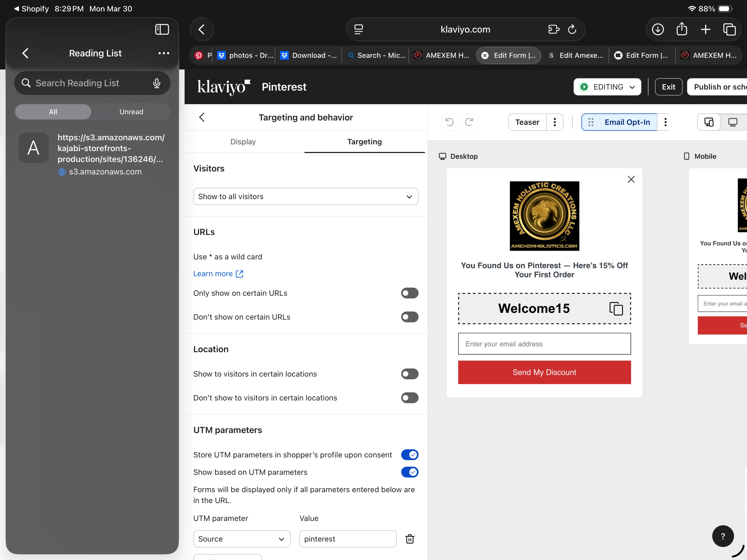Toggle Show to visitors in certain locations
This screenshot has height=560, width=747.
tap(409, 374)
